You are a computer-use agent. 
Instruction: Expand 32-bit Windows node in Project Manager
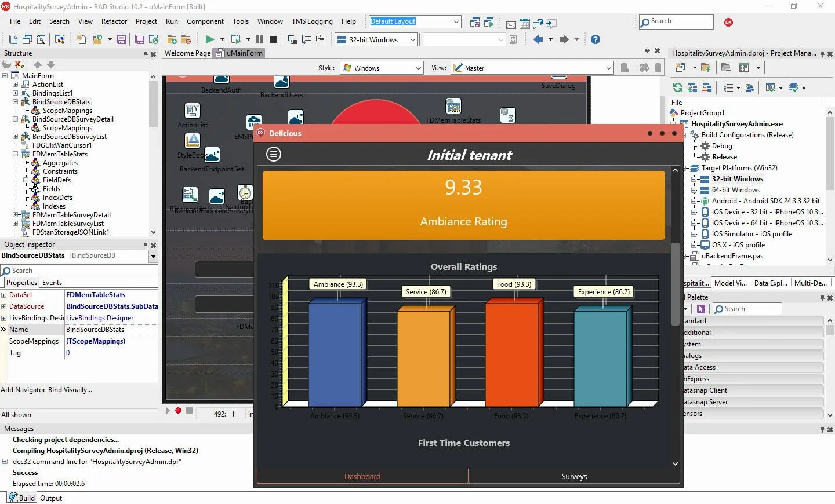click(x=694, y=179)
